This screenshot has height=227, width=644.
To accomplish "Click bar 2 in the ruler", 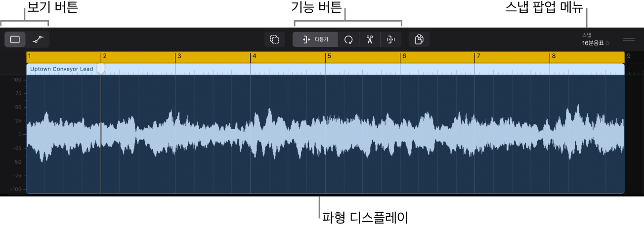I will point(104,56).
